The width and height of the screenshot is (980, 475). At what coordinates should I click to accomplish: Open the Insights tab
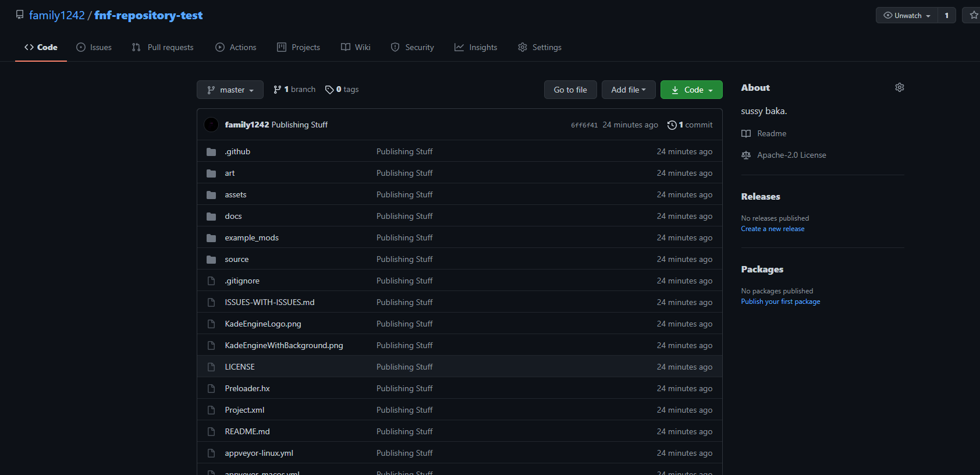point(476,47)
